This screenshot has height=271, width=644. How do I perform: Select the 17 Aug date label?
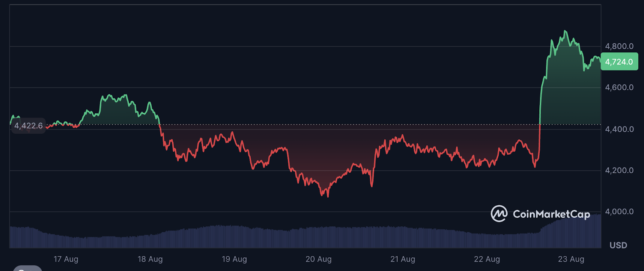pyautogui.click(x=66, y=259)
